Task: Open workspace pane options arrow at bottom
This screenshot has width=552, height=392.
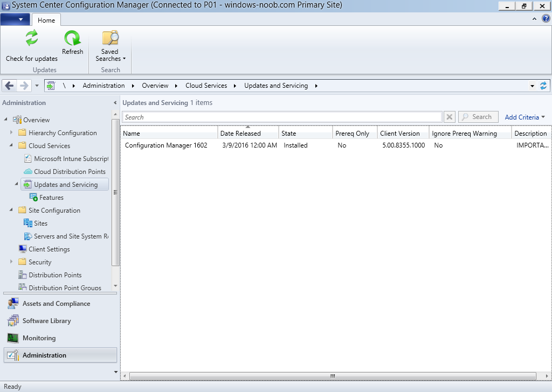Action: click(x=116, y=372)
